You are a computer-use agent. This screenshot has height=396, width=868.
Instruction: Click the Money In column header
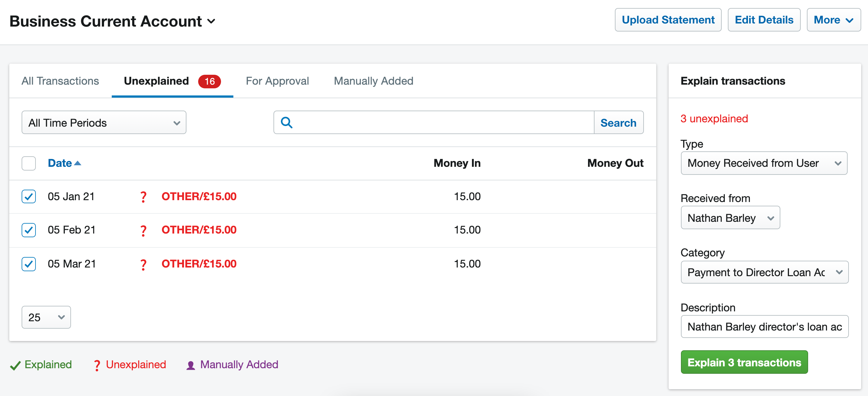(457, 163)
